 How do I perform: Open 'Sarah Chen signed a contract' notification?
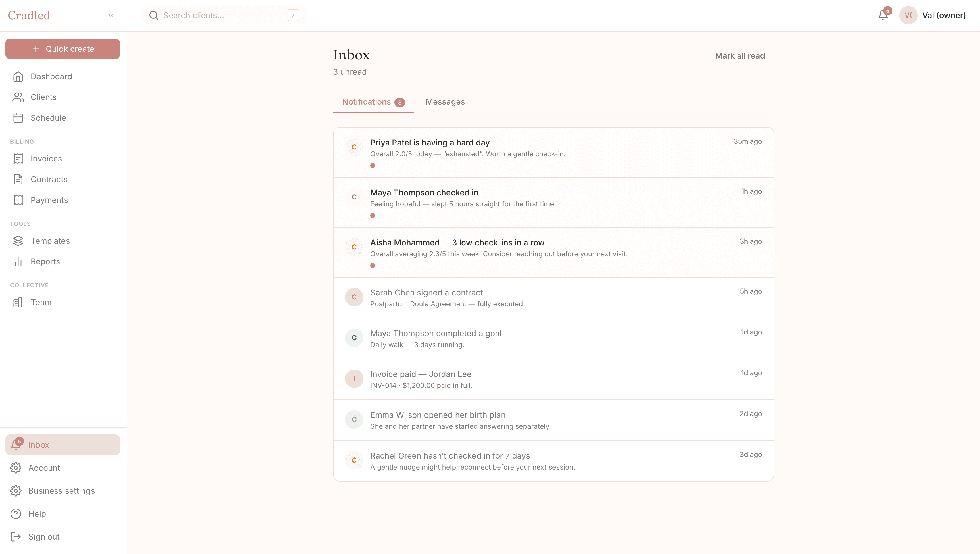click(x=554, y=298)
